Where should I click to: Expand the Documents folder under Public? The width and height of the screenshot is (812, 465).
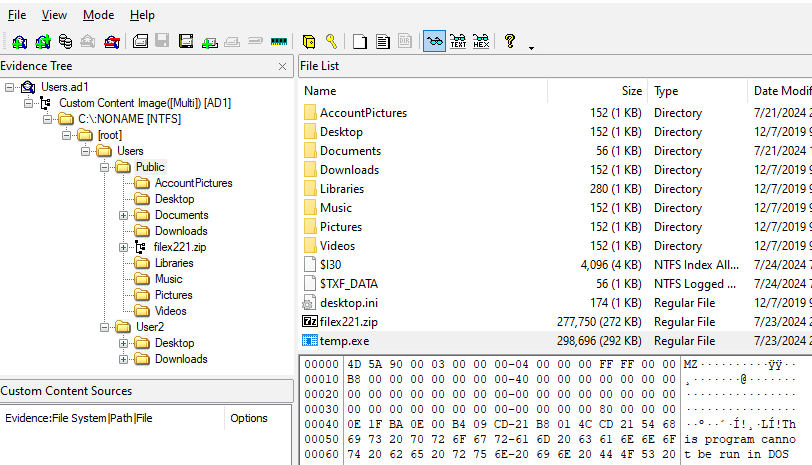tap(124, 215)
